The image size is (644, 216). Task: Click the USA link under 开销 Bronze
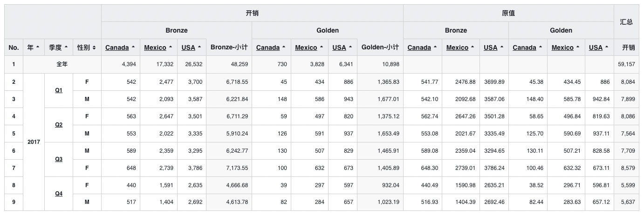[188, 47]
